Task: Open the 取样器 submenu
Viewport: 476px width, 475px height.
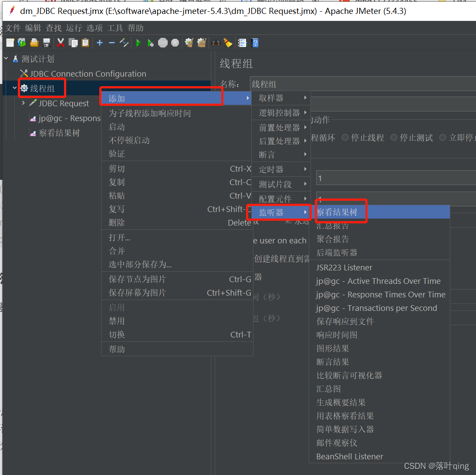Action: (x=281, y=98)
